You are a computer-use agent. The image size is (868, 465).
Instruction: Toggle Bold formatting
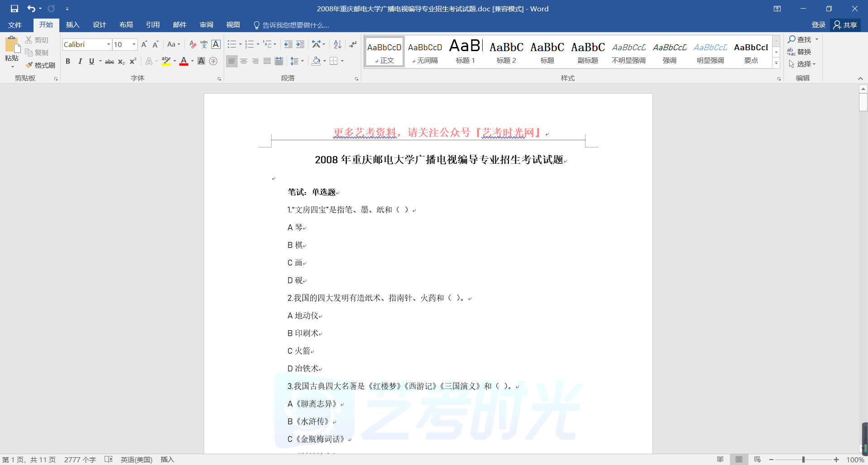point(68,61)
